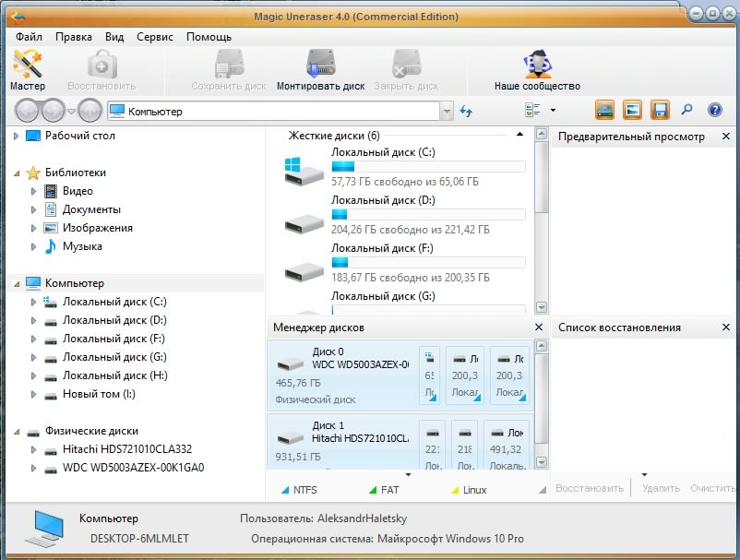Close the Менеджер дисков panel
This screenshot has width=740, height=560.
539,328
